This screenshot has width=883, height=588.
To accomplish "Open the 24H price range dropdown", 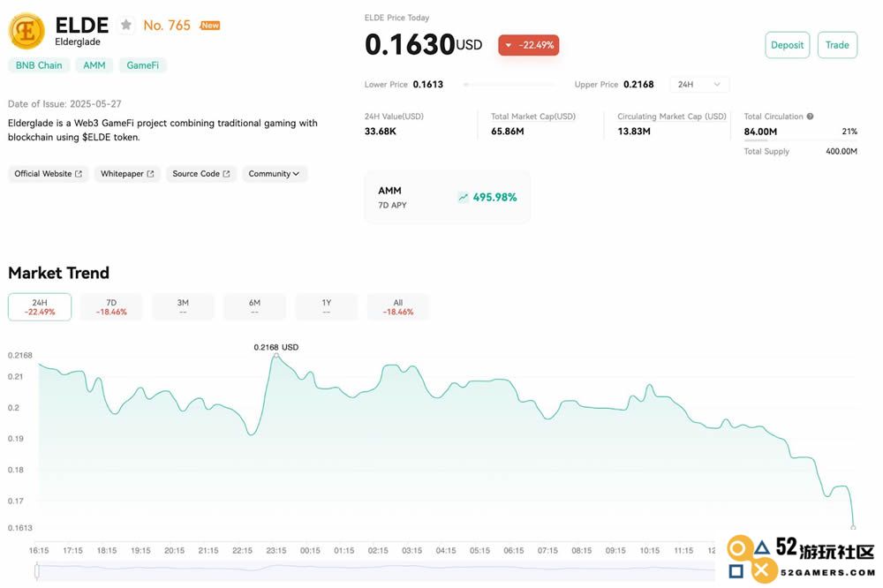I will [698, 85].
